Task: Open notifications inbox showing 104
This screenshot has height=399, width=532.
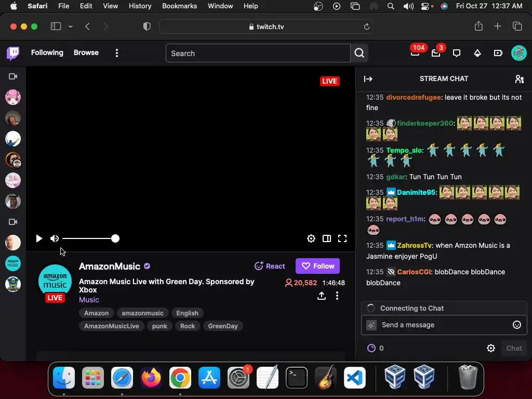Action: coord(415,52)
